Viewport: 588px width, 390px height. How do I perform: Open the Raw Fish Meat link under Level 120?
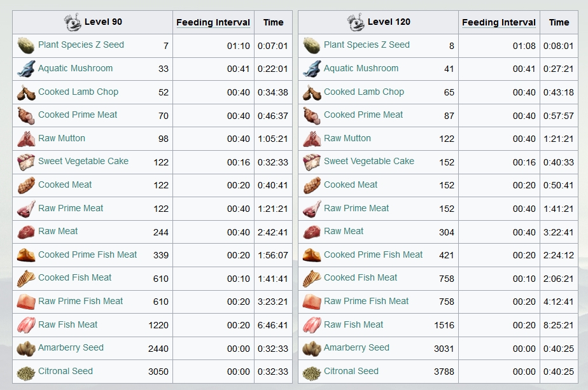coord(353,324)
